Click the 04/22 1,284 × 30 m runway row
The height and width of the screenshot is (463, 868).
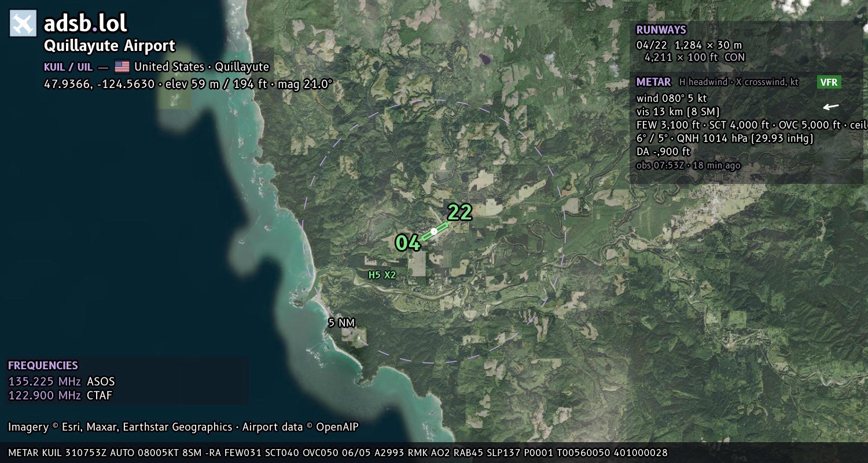[x=689, y=45]
